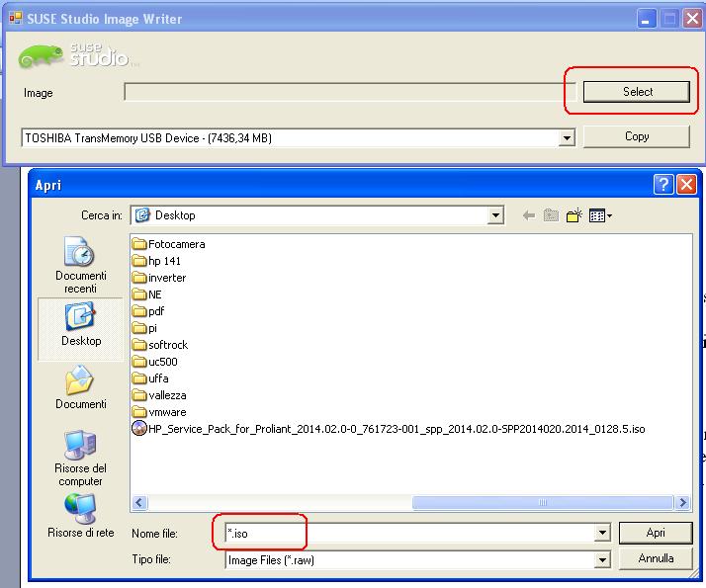This screenshot has width=706, height=588.
Task: Select the vmware folder
Action: 159,412
